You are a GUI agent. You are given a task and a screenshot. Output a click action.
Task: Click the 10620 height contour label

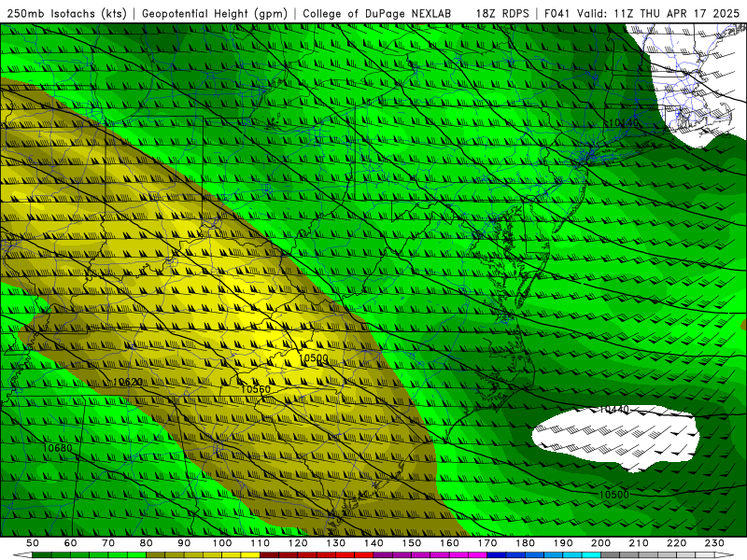click(x=128, y=382)
